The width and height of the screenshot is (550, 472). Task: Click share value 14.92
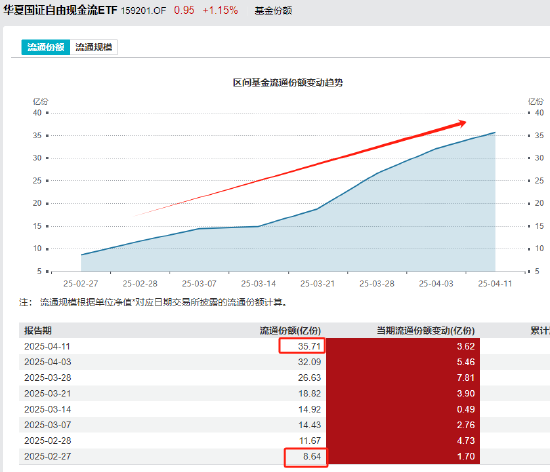[x=309, y=409]
